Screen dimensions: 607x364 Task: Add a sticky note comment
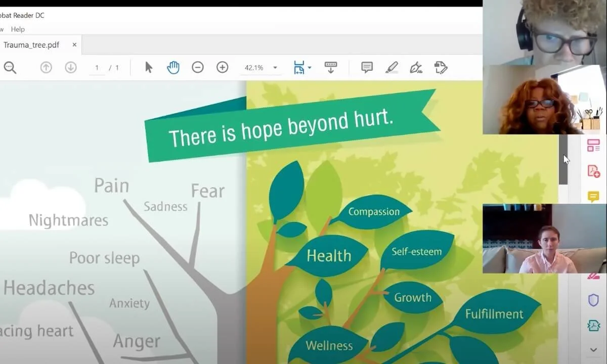point(366,67)
